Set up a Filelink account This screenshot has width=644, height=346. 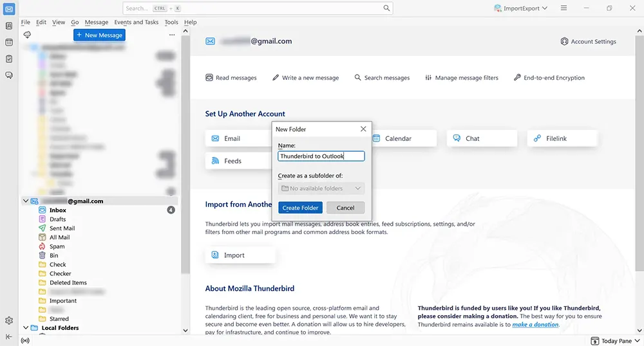pyautogui.click(x=562, y=138)
